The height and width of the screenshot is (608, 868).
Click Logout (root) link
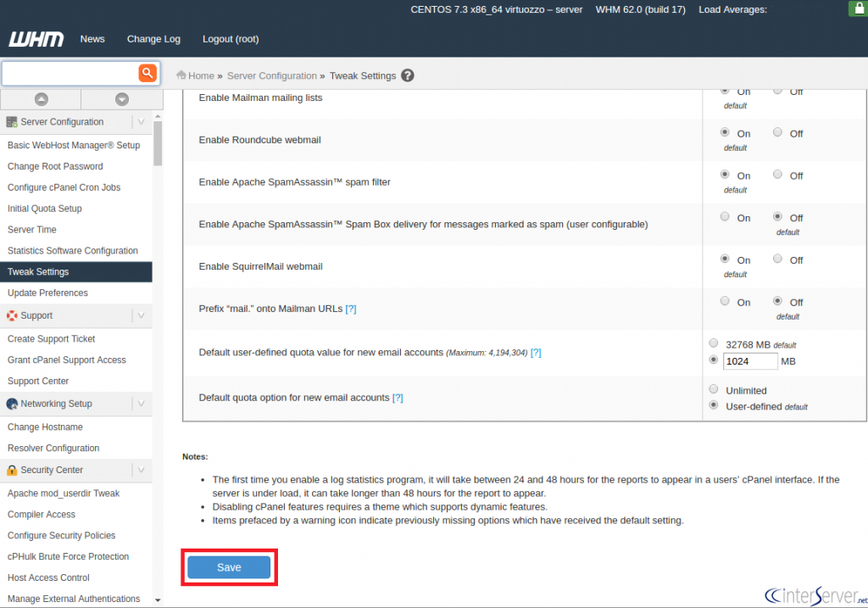click(231, 39)
